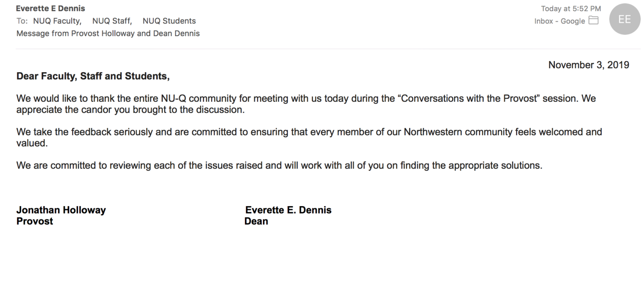Click the Inbox - Google mailbox label
The image size is (644, 281).
(x=559, y=21)
